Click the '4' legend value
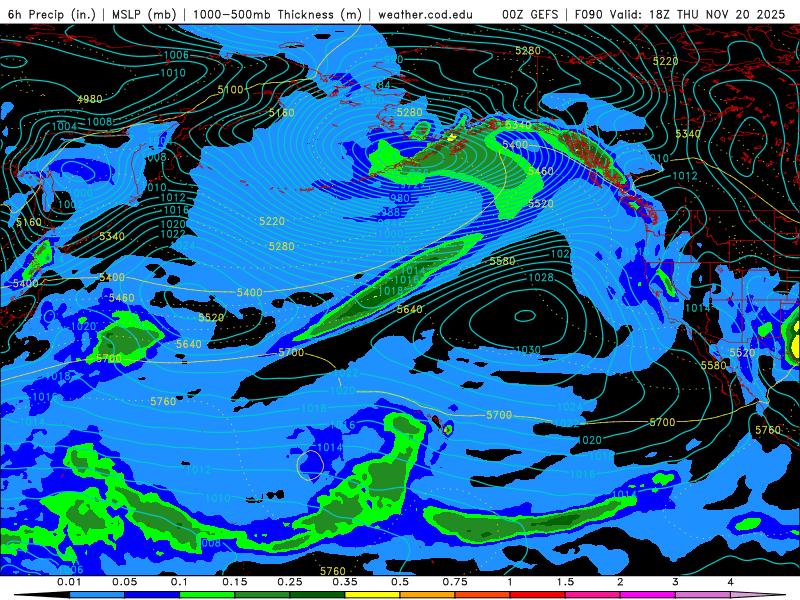Screen dimensions: 800x600 731,582
